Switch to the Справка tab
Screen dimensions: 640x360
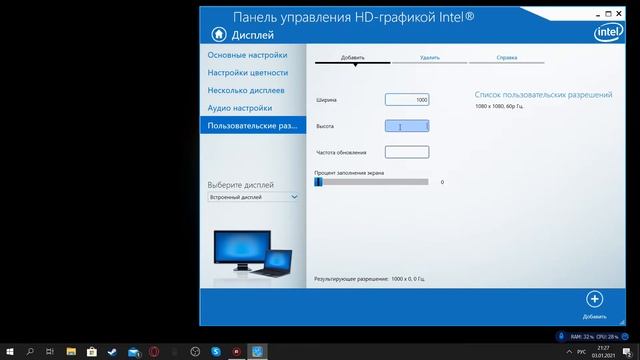tap(507, 58)
